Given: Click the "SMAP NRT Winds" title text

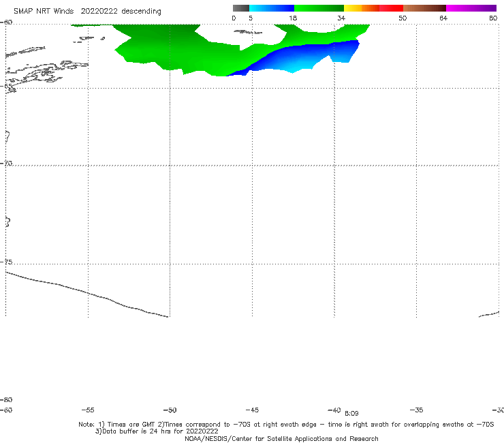Looking at the screenshot, I should click(44, 12).
